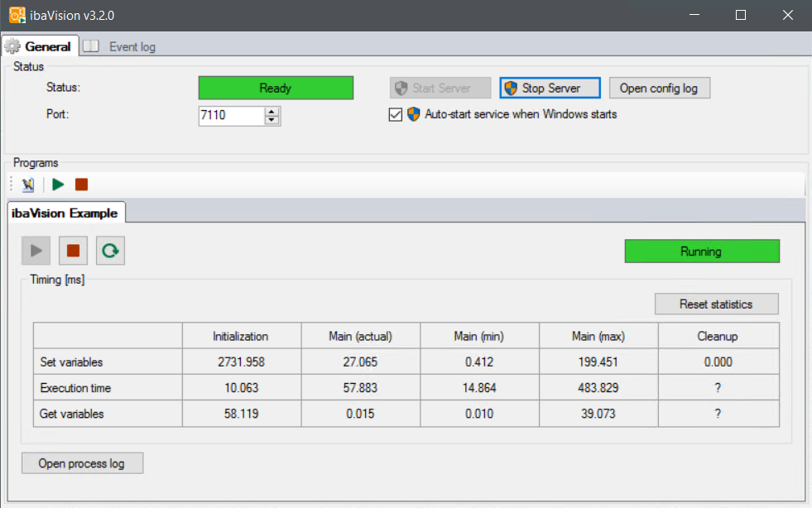The width and height of the screenshot is (812, 508).
Task: Click the question mark in Get variables Cleanup cell
Action: (x=718, y=414)
